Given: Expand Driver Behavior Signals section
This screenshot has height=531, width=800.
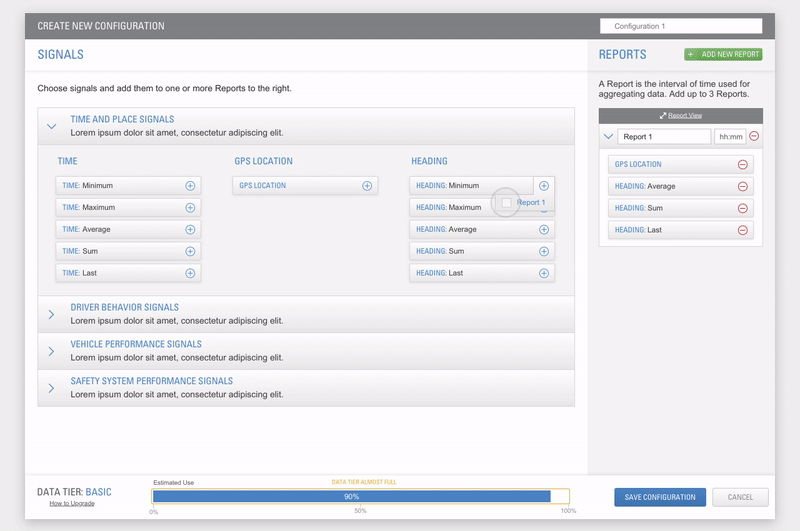Looking at the screenshot, I should click(x=51, y=314).
